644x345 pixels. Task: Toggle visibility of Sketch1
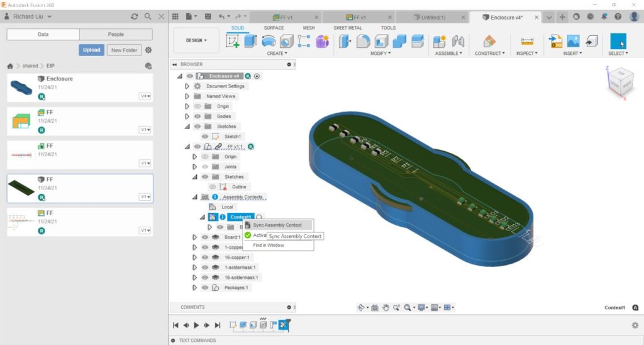(205, 137)
